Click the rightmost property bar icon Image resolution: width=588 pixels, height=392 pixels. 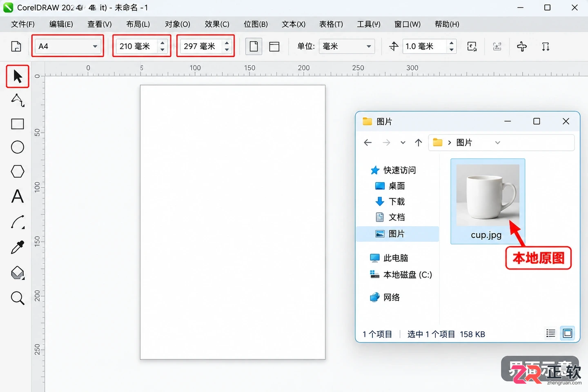(546, 47)
